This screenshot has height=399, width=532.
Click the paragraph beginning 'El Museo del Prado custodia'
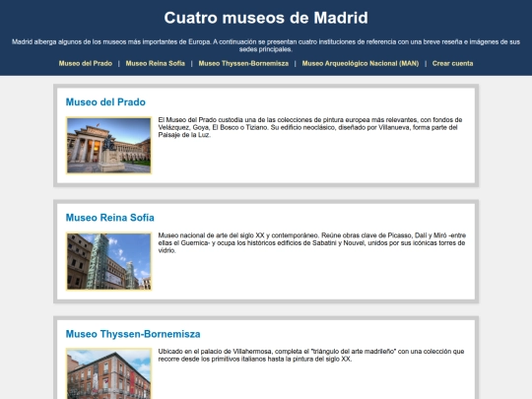(x=310, y=127)
